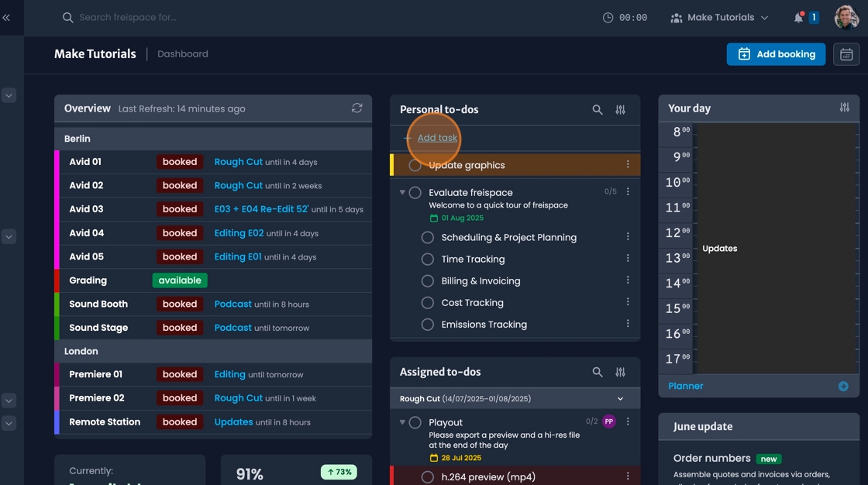868x485 pixels.
Task: Mark Time Tracking as complete
Action: coord(427,259)
